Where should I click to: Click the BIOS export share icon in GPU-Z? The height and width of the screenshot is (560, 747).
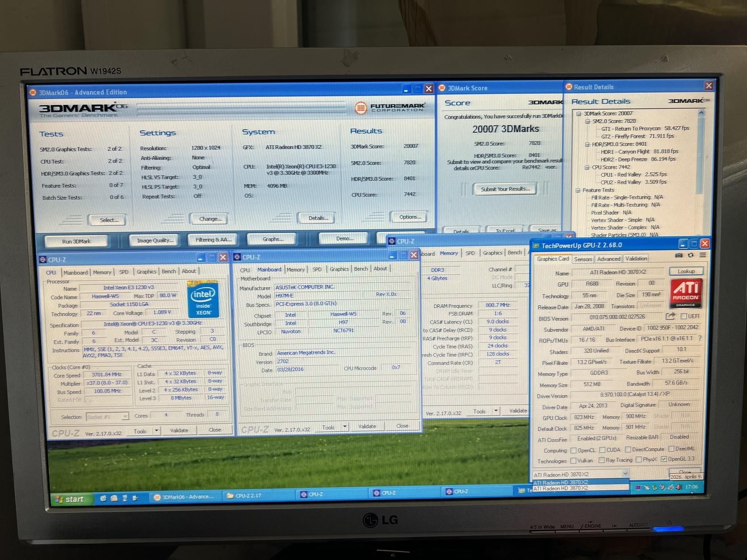click(670, 316)
